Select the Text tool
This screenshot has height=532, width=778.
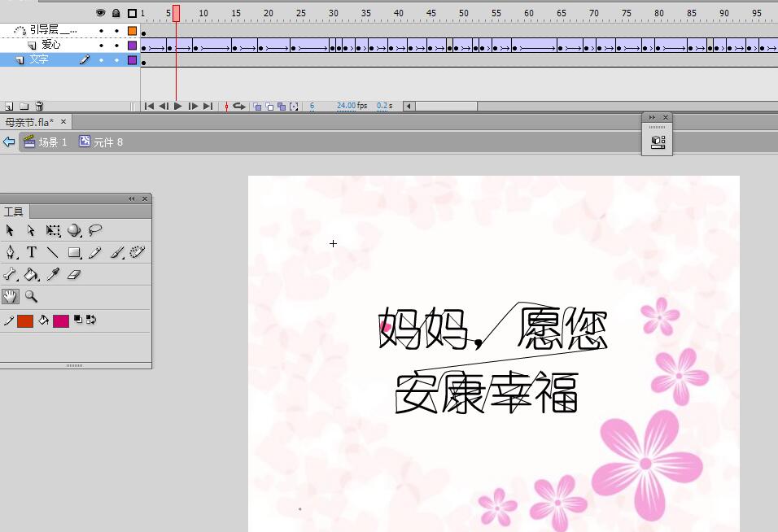point(32,253)
